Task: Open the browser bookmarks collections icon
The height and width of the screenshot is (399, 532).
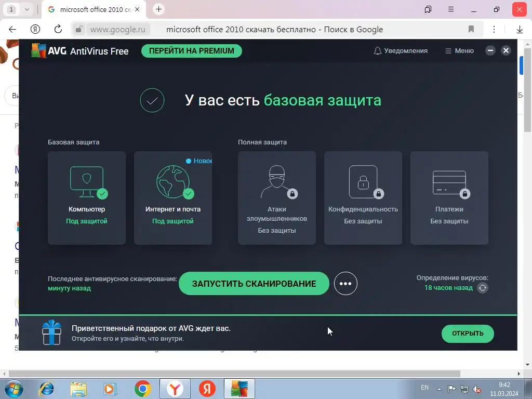Action: click(x=428, y=9)
